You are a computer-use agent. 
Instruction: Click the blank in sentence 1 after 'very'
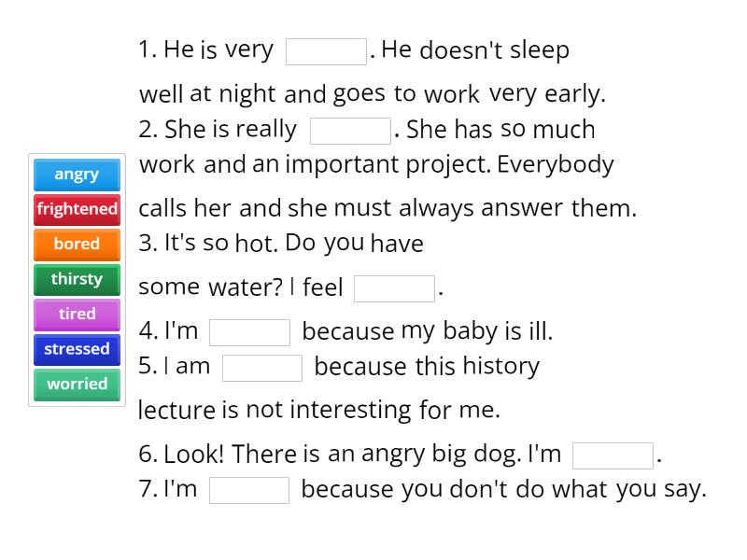tap(326, 50)
